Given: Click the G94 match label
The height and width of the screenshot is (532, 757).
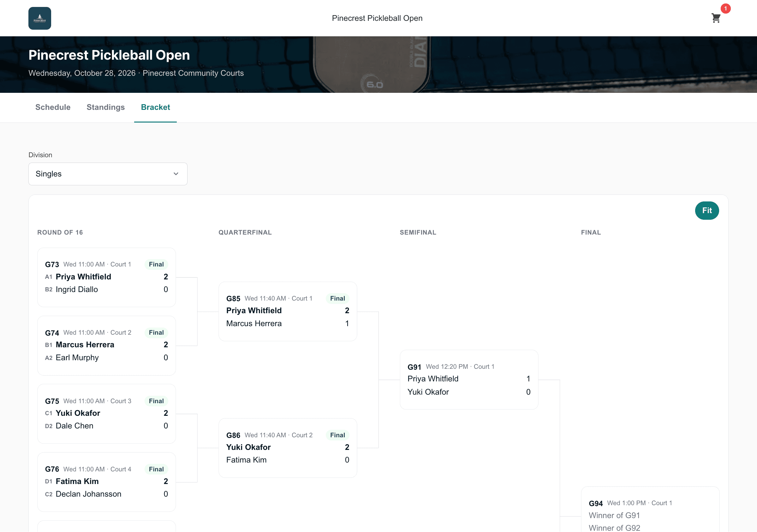Looking at the screenshot, I should (x=595, y=503).
